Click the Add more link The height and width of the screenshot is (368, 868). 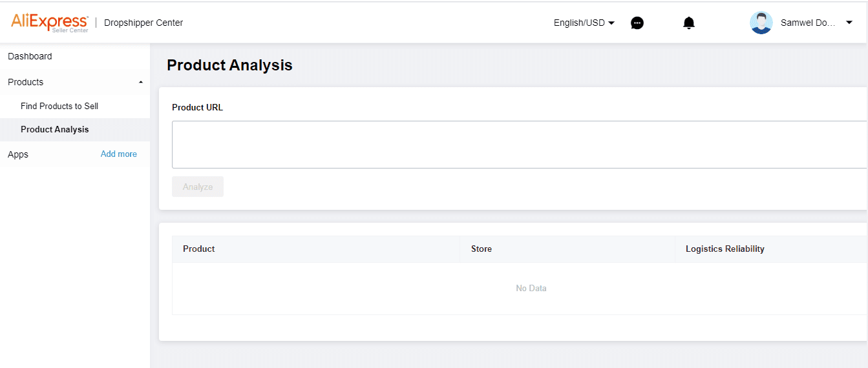(x=119, y=154)
